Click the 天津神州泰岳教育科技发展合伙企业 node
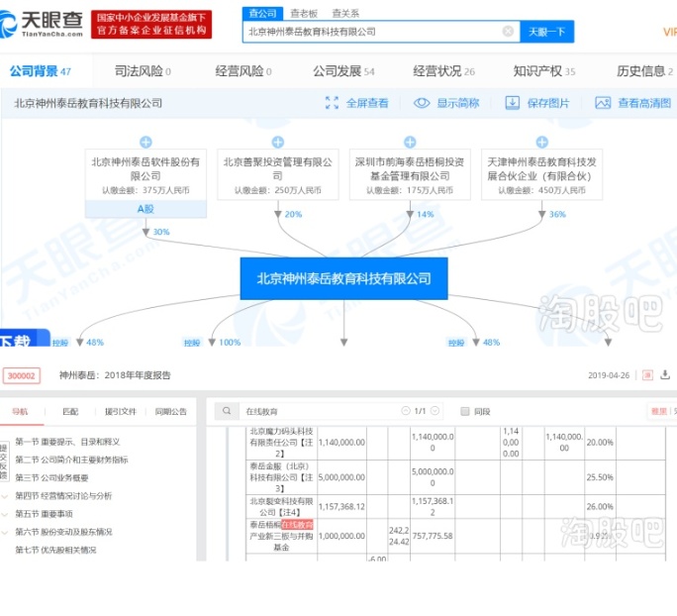 [x=541, y=174]
